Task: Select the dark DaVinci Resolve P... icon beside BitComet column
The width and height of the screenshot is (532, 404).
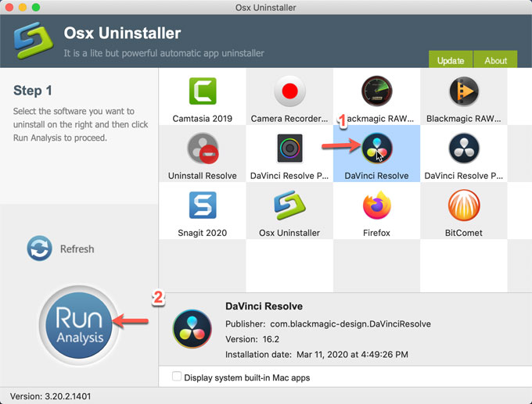Action: (x=464, y=148)
